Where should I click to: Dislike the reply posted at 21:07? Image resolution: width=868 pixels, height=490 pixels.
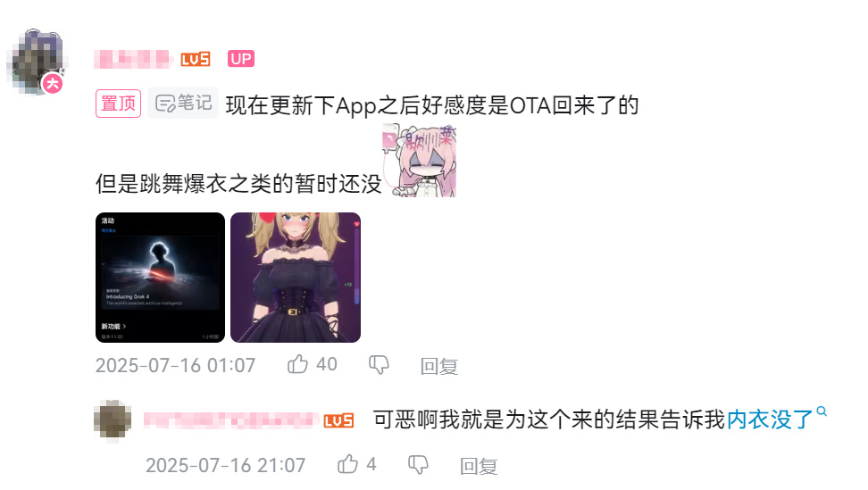pyautogui.click(x=418, y=464)
